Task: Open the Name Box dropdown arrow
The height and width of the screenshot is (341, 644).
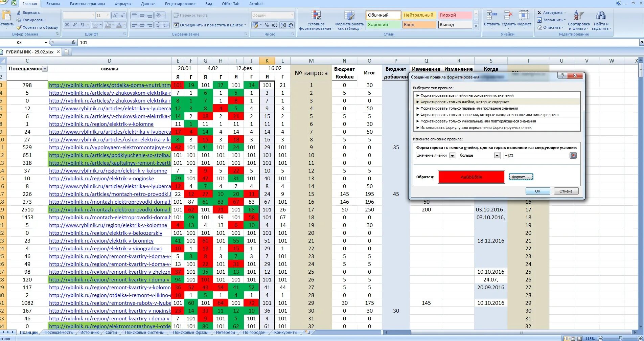Action: 46,43
